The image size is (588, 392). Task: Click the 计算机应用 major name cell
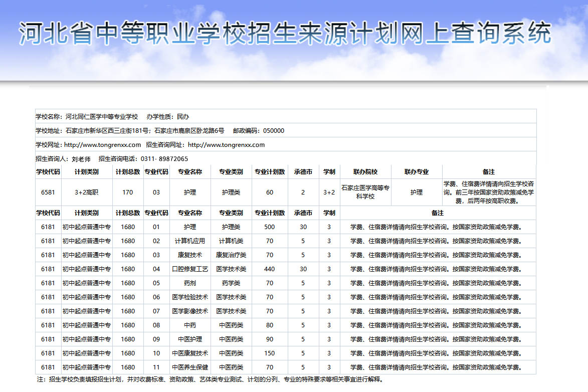coord(190,241)
